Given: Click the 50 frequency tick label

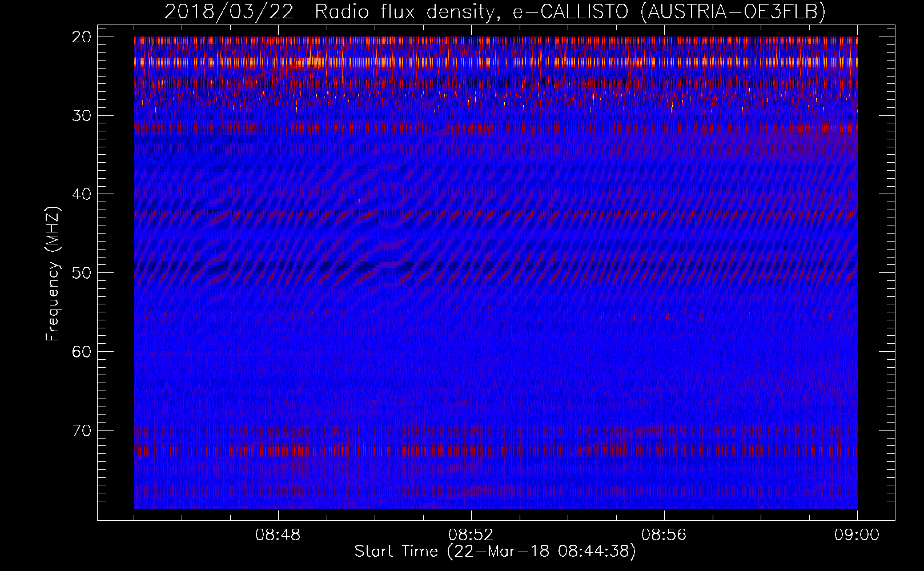Looking at the screenshot, I should pyautogui.click(x=82, y=273).
